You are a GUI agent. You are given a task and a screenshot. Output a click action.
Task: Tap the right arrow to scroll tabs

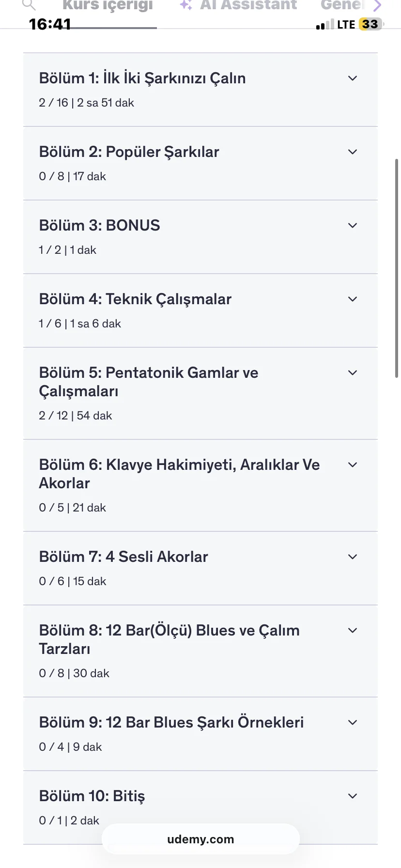pyautogui.click(x=377, y=6)
